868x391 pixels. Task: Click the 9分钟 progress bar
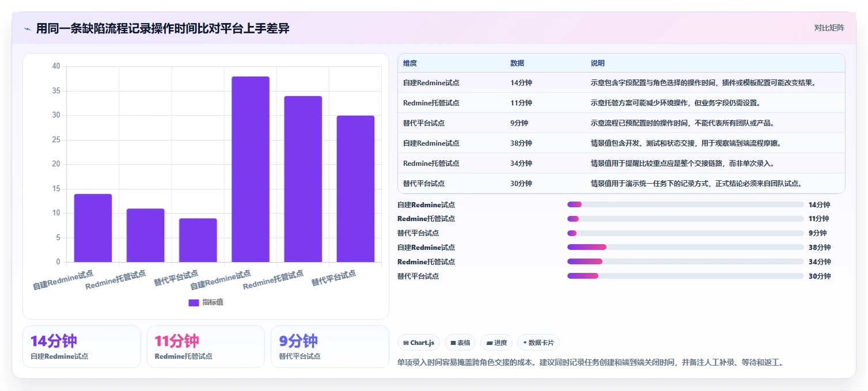click(x=685, y=233)
